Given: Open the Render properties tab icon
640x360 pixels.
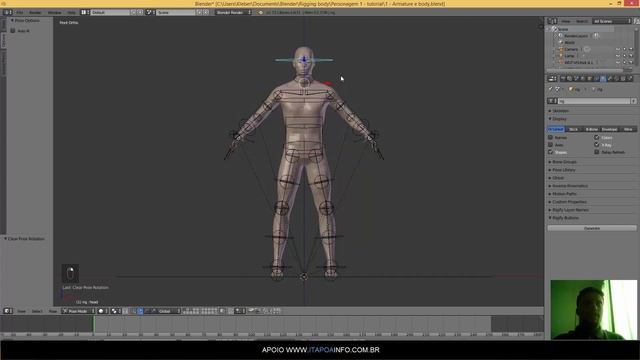Looking at the screenshot, I should tap(563, 78).
